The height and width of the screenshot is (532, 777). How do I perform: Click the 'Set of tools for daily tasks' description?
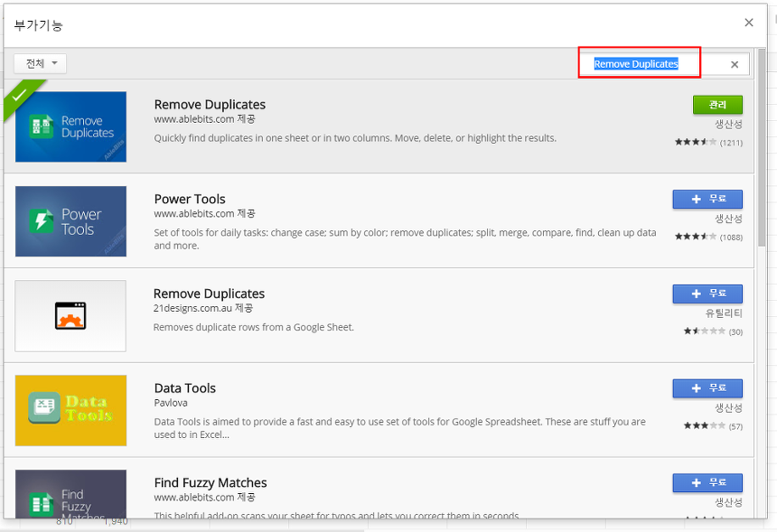406,238
